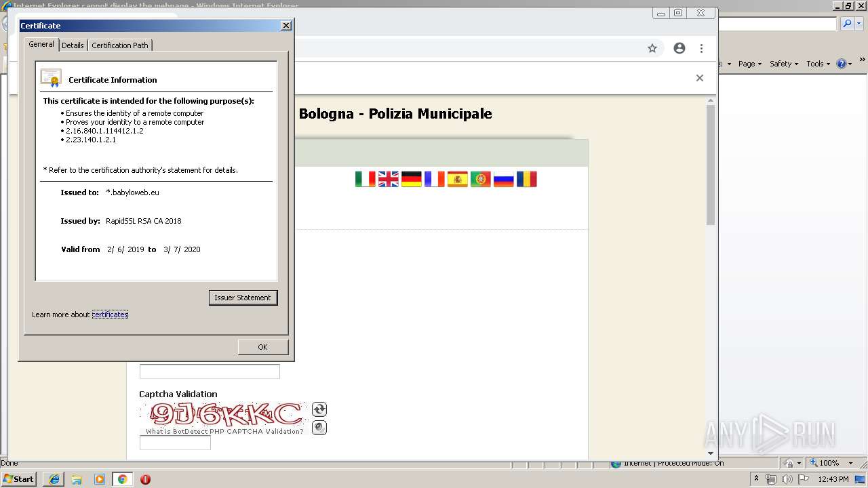This screenshot has width=868, height=488.
Task: Open the certificates help link
Action: 110,314
